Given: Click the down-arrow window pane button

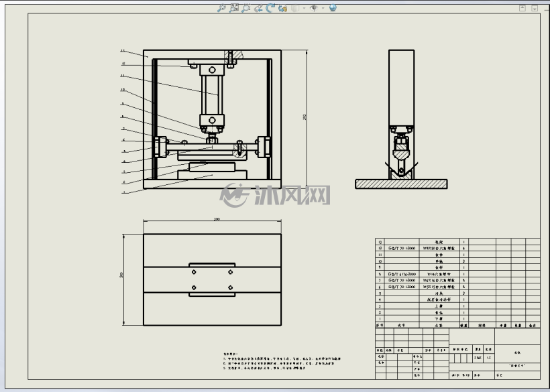Looking at the screenshot, I should click(x=535, y=8).
